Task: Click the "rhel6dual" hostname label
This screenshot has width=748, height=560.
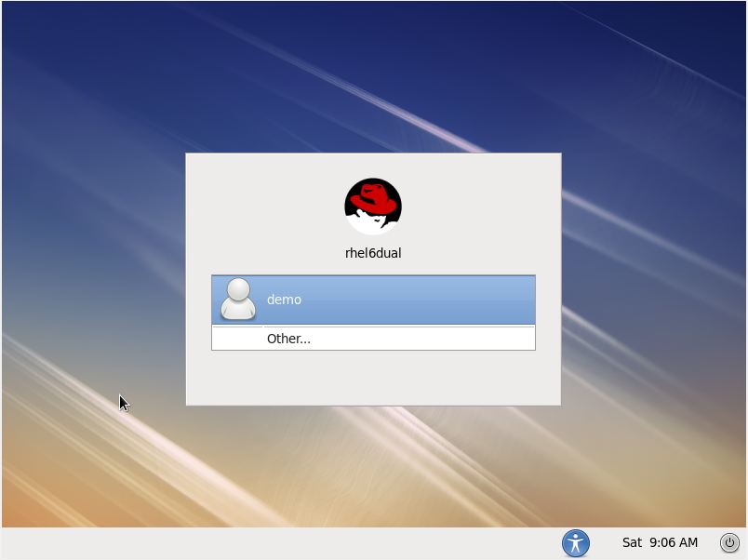Action: (373, 253)
